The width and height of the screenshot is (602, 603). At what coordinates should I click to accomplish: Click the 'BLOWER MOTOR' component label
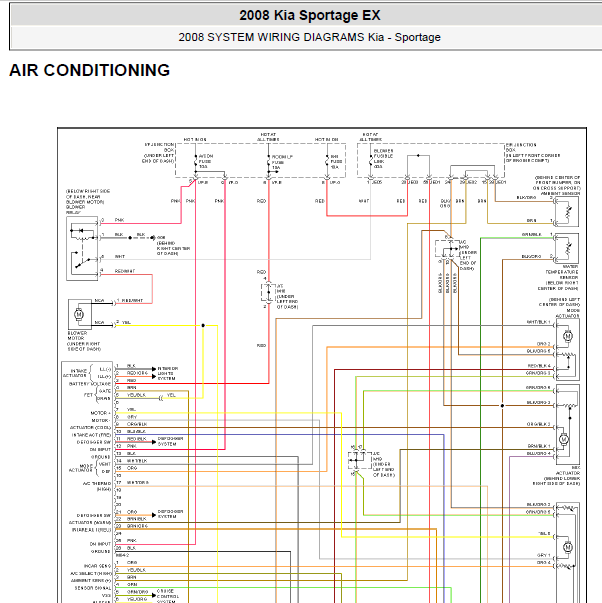coord(77,336)
